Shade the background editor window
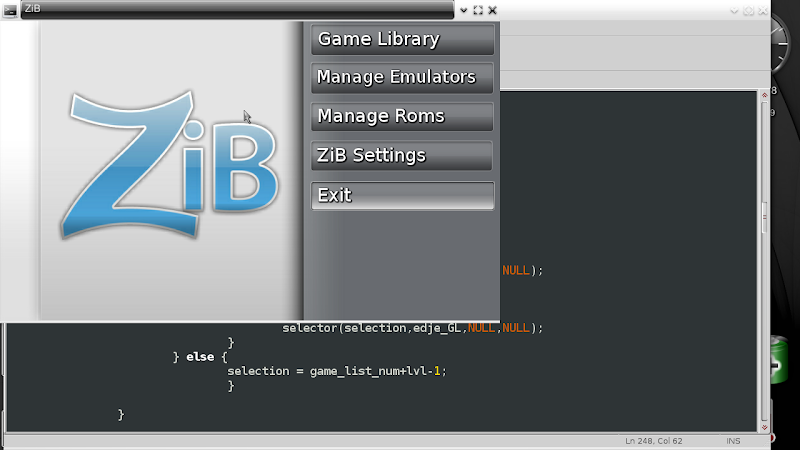Screen dimensions: 800x450 point(734,10)
